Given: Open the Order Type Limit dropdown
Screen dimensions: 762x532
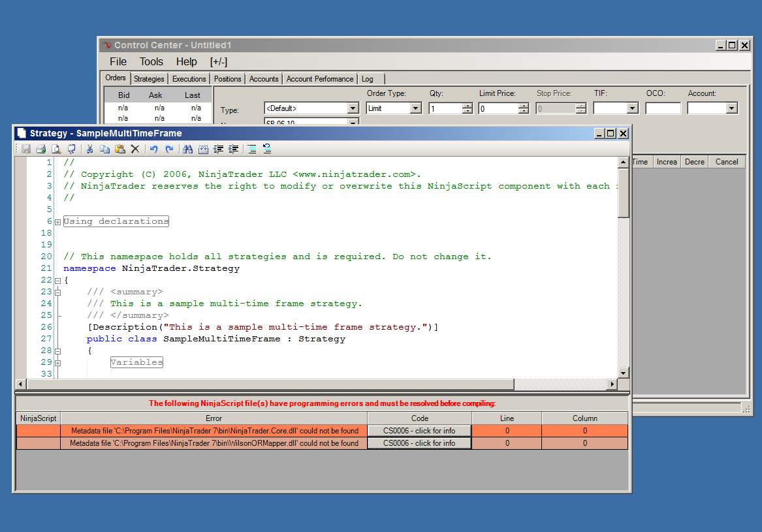Looking at the screenshot, I should click(x=415, y=108).
